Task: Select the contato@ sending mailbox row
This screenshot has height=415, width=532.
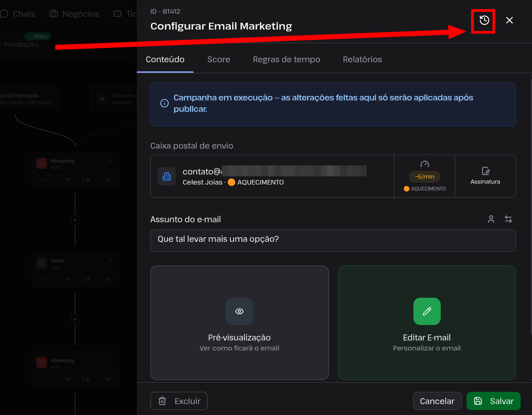Action: [272, 176]
